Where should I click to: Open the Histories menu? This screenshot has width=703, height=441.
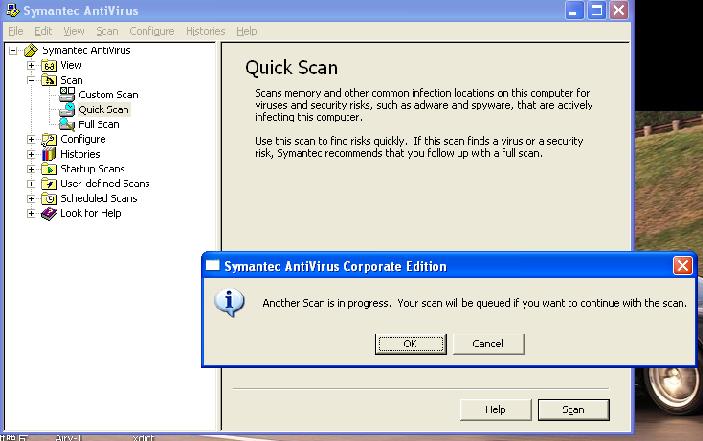point(205,31)
